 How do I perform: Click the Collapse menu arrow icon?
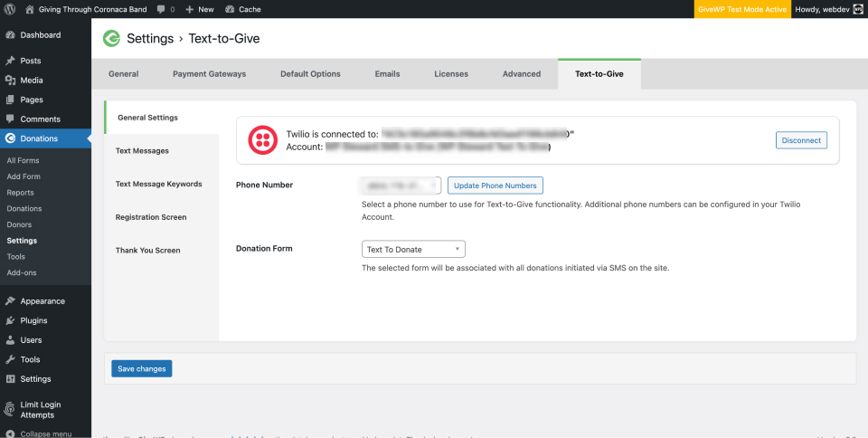pos(10,433)
